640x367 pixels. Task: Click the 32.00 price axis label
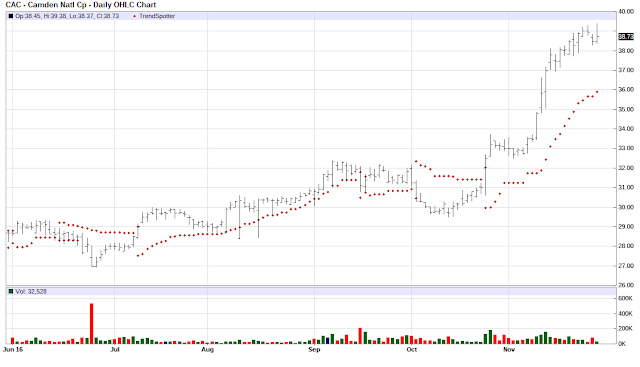(626, 168)
